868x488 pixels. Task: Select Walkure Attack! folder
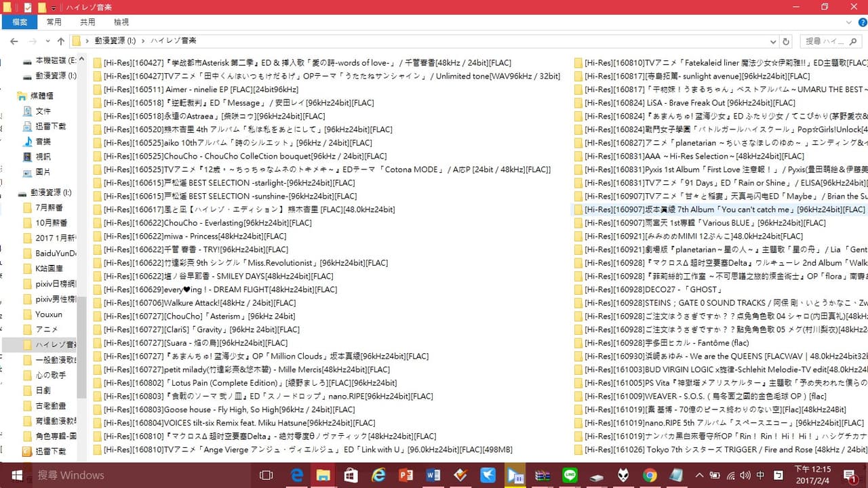pos(194,303)
